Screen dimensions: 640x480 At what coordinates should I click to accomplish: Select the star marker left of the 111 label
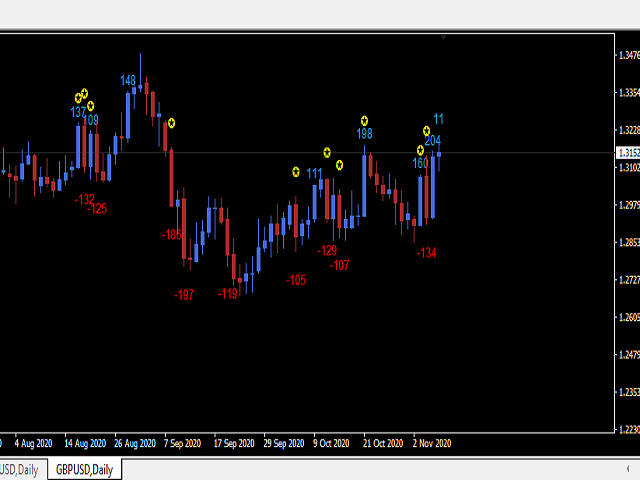pos(296,172)
